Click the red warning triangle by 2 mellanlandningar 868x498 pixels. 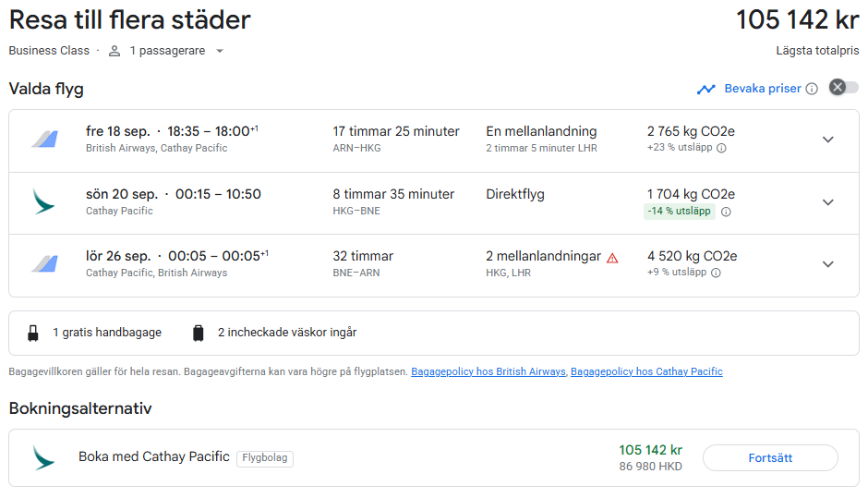pyautogui.click(x=612, y=258)
